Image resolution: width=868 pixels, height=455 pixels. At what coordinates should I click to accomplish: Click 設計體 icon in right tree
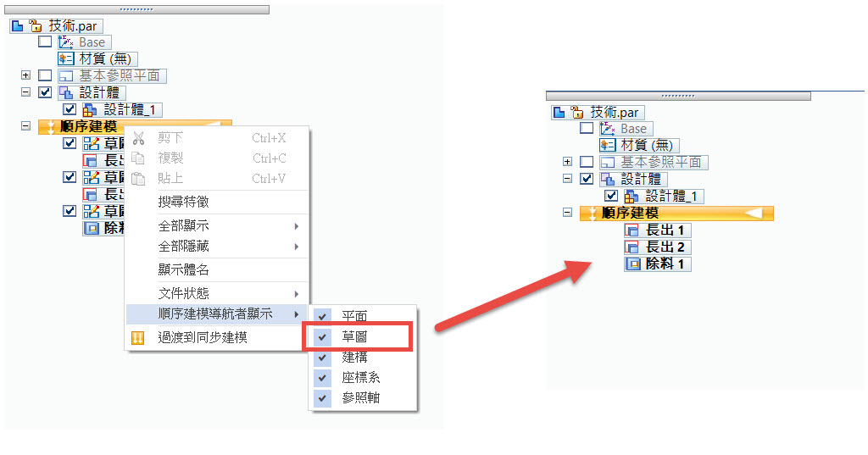(x=608, y=179)
